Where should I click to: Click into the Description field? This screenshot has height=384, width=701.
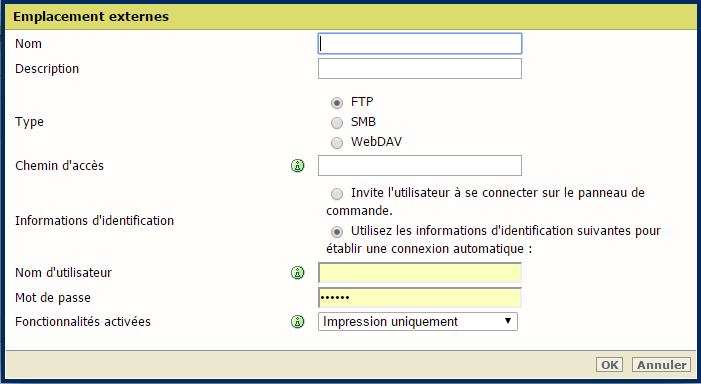(x=420, y=68)
